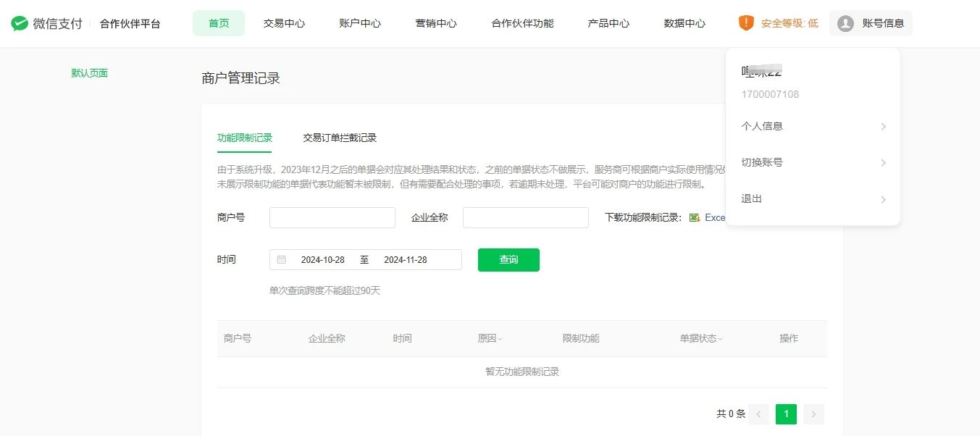Click the 操作 column header
980x436 pixels.
pos(789,339)
